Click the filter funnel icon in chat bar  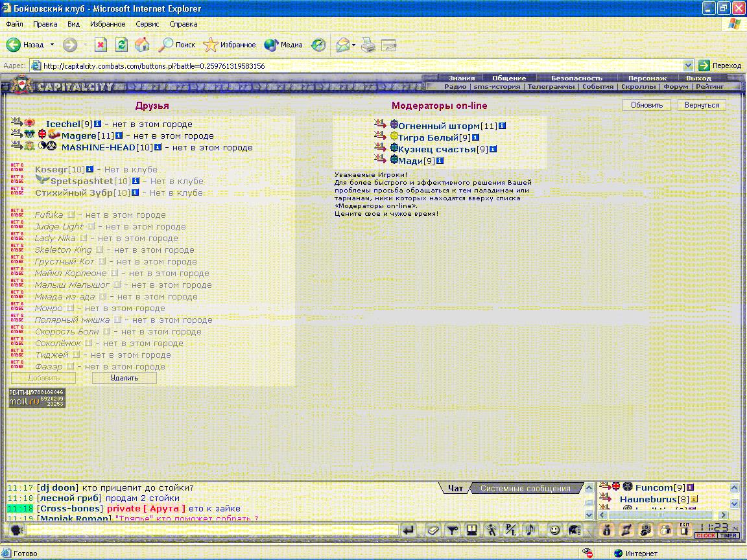click(x=453, y=530)
